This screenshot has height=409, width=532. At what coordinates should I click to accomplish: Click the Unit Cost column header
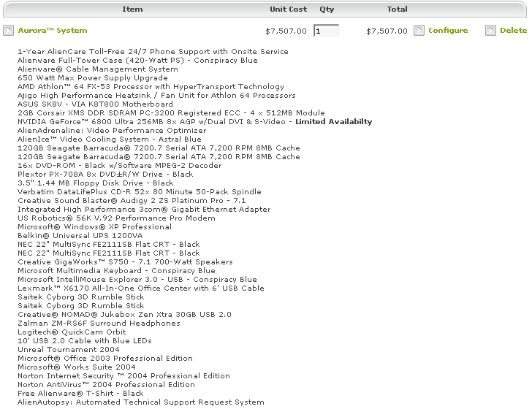tap(289, 9)
